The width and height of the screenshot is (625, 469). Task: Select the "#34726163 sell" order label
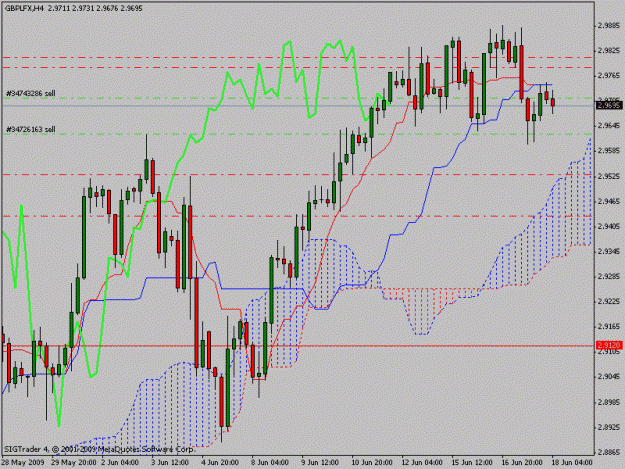point(31,130)
